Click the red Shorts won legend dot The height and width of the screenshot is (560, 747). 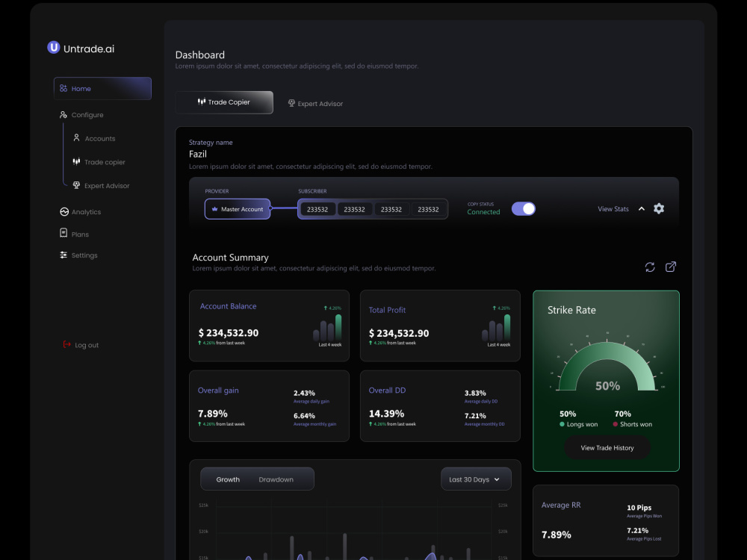pyautogui.click(x=615, y=424)
